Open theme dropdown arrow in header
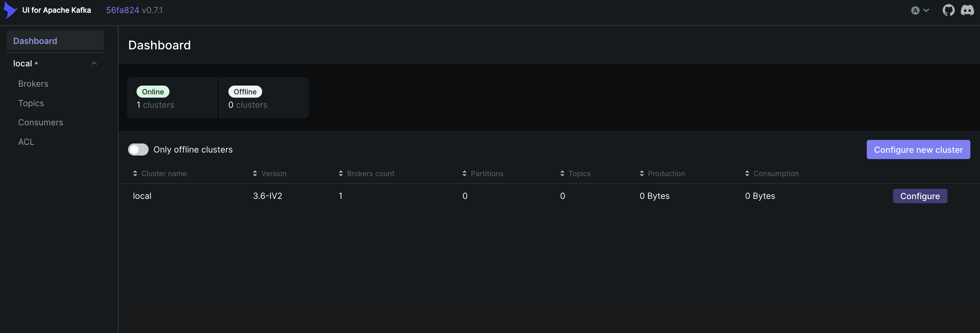 [926, 11]
